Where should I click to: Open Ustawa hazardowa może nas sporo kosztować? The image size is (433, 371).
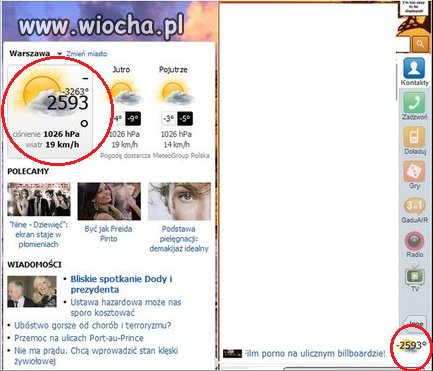coord(126,307)
